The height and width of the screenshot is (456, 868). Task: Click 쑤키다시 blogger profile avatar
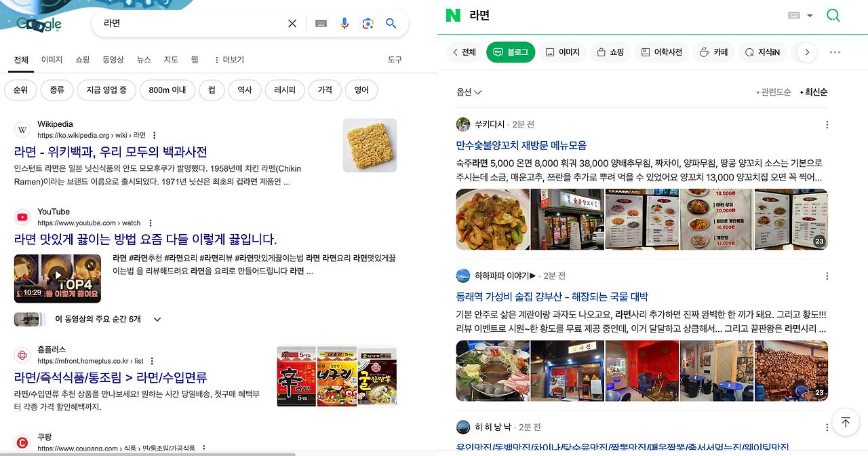point(463,124)
